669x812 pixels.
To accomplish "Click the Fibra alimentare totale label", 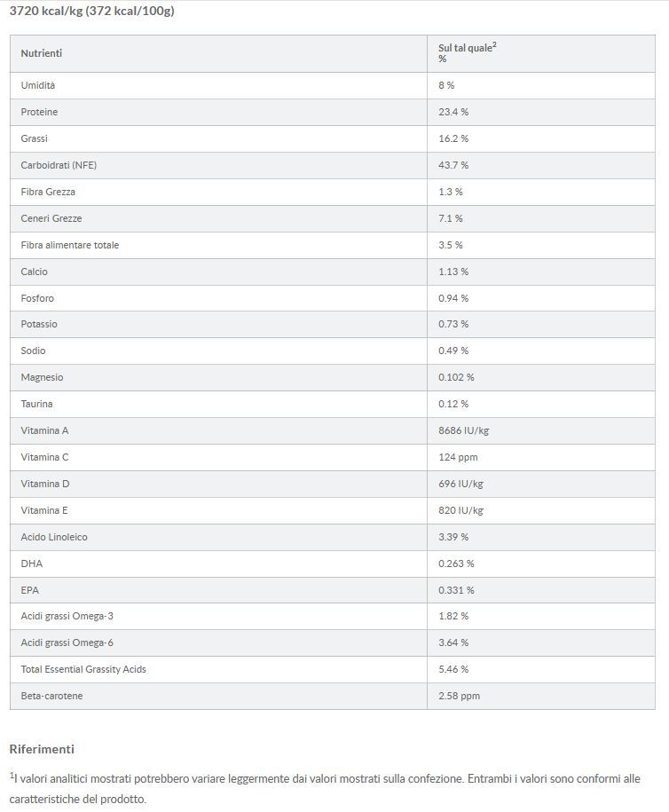I will point(70,245).
